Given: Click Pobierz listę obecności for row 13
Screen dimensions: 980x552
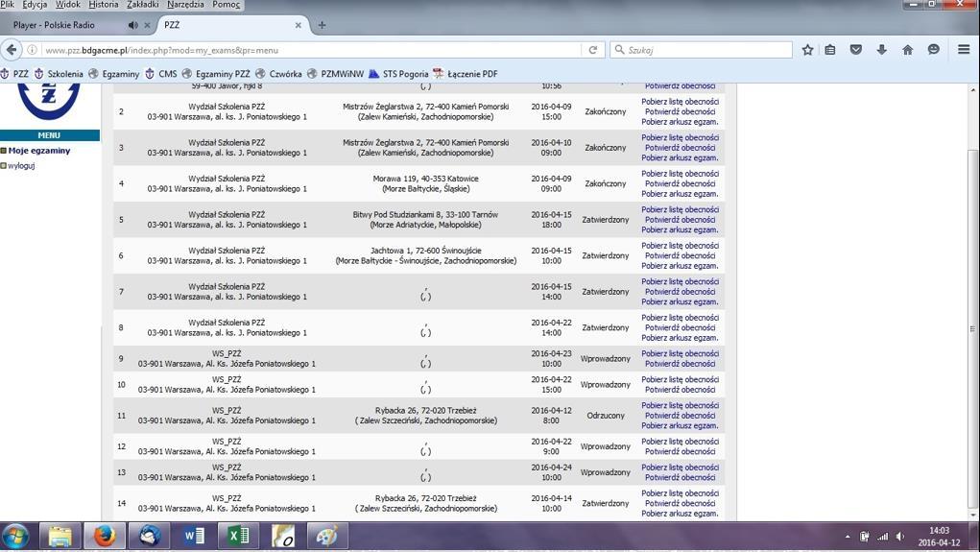Looking at the screenshot, I should coord(680,467).
